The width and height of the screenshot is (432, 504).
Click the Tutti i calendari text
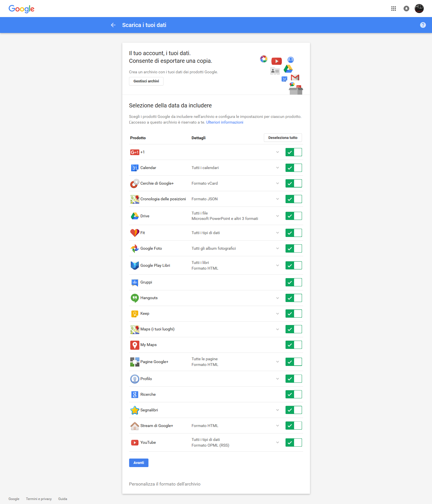click(205, 168)
